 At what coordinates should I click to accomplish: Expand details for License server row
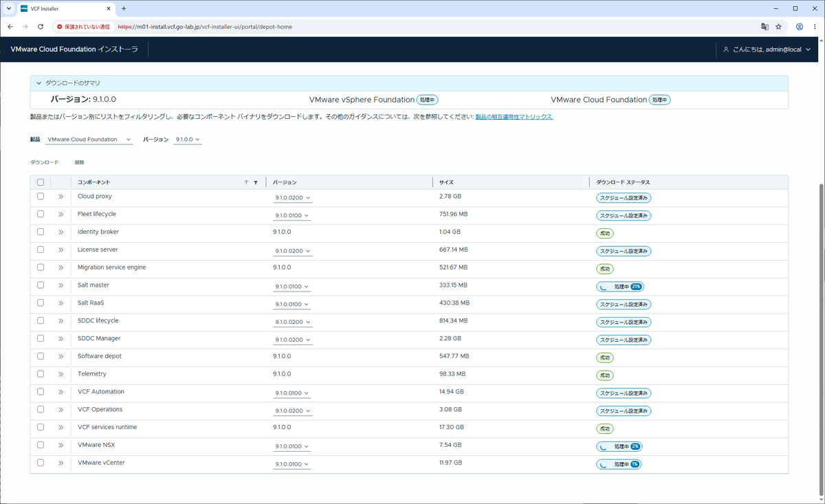point(60,250)
